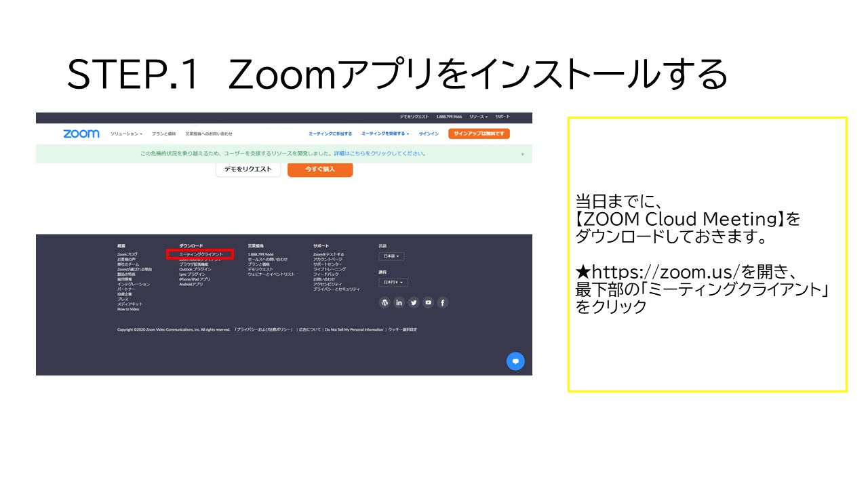Screen dimensions: 868x488
Task: Click the Zoom logo
Action: 80,133
